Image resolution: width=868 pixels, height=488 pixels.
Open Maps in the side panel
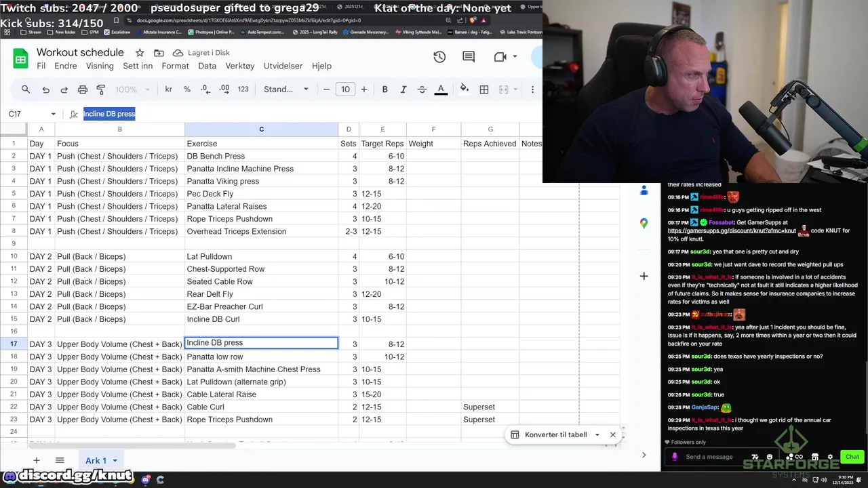[x=644, y=223]
